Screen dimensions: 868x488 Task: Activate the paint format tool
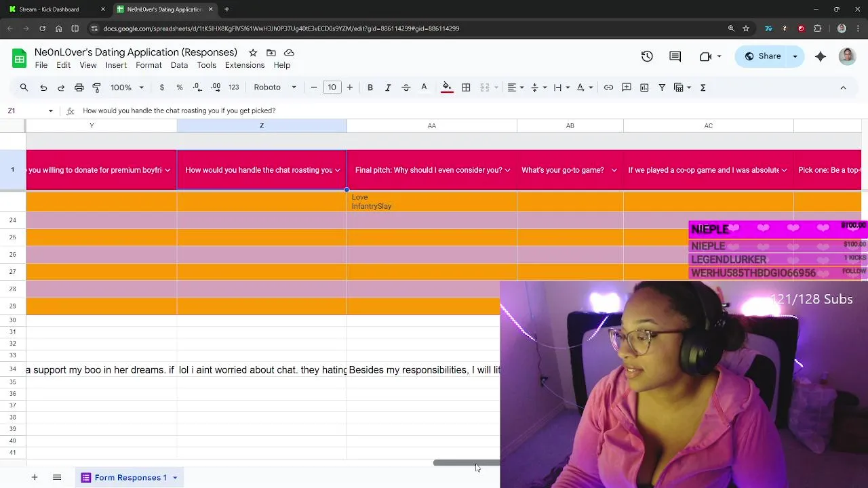coord(96,87)
